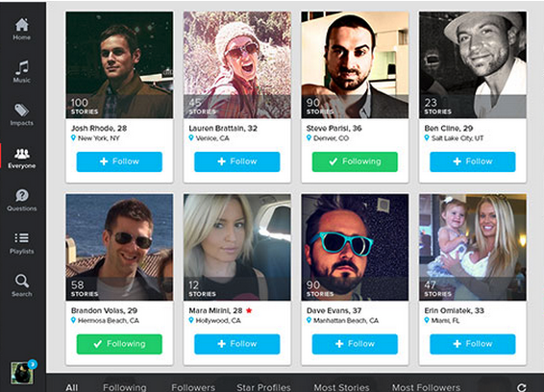Select the Most Followers tab
Viewport: 544px width, 392px height.
point(426,387)
